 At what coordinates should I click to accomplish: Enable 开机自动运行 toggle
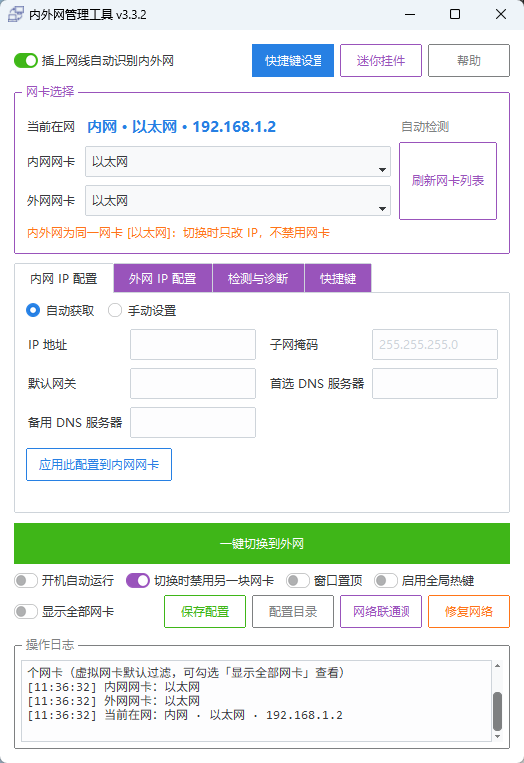coord(26,581)
